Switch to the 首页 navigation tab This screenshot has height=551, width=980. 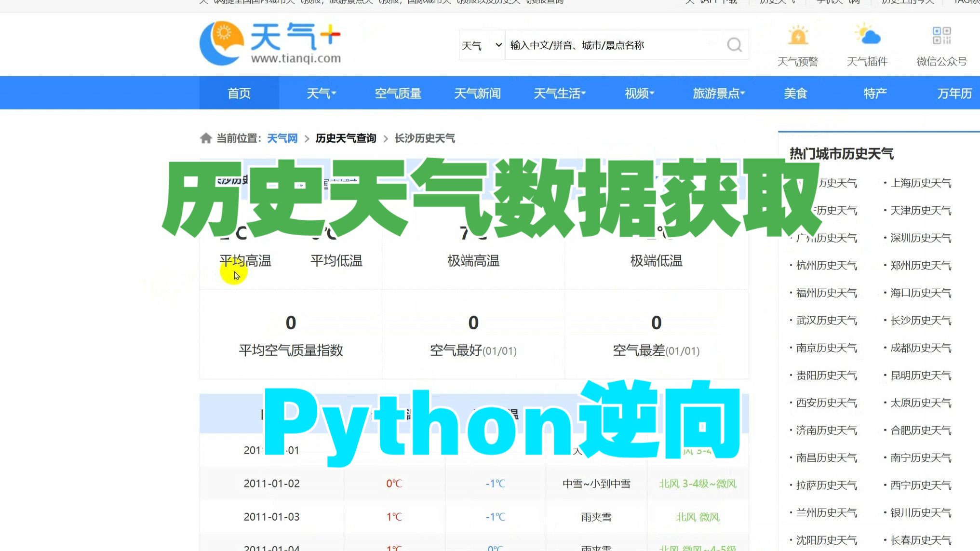point(239,93)
